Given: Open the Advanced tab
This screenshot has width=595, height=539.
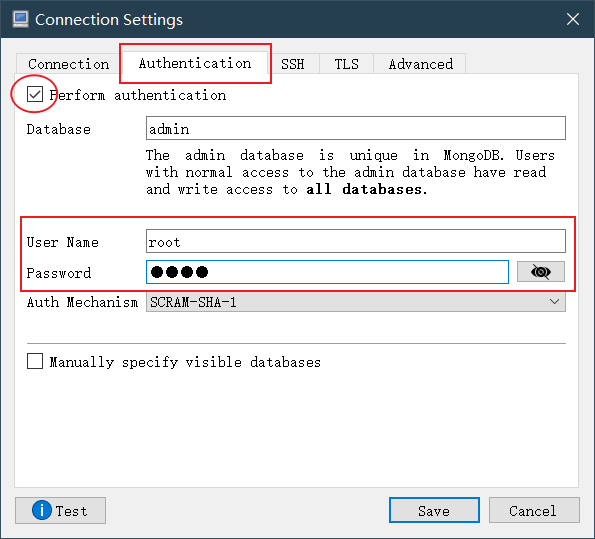Looking at the screenshot, I should click(x=420, y=64).
